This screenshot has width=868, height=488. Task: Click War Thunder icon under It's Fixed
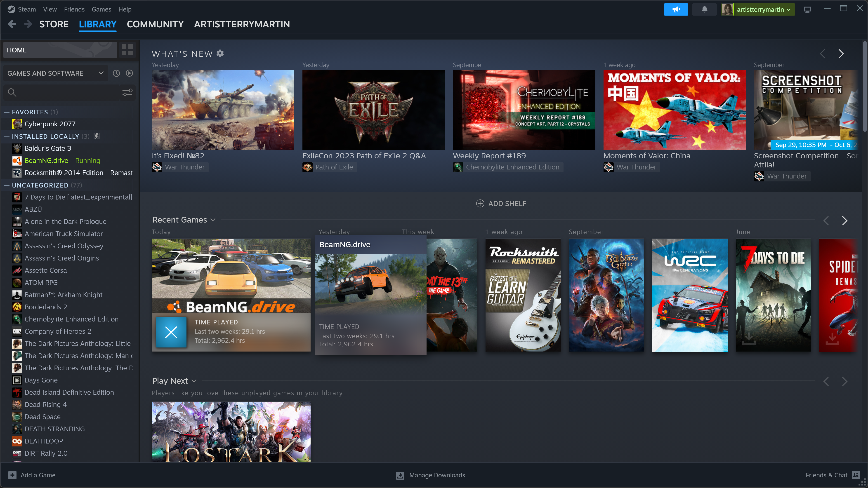click(157, 167)
